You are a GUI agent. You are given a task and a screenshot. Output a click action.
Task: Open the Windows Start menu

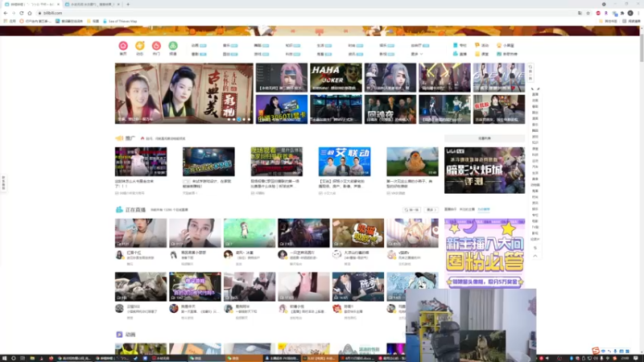[4, 358]
